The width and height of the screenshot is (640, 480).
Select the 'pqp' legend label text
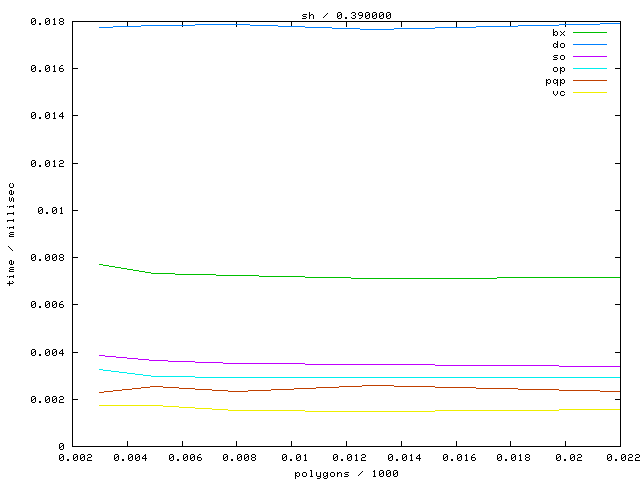[x=555, y=81]
